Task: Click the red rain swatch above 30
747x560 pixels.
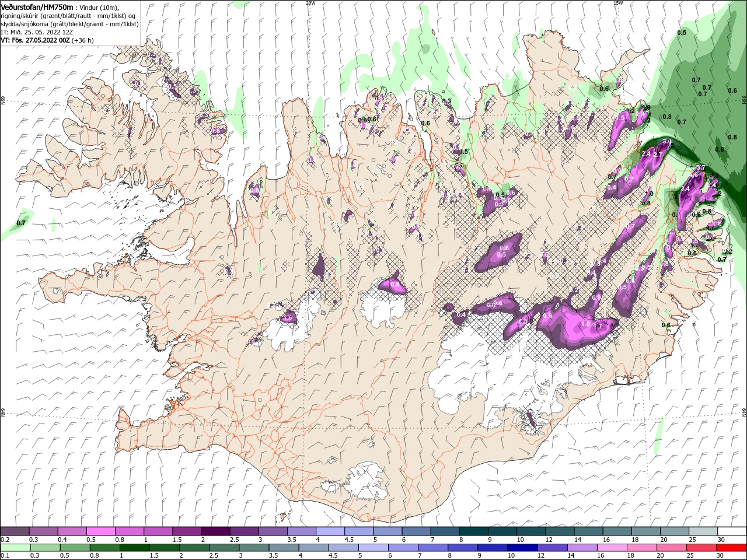Action: coord(732,548)
